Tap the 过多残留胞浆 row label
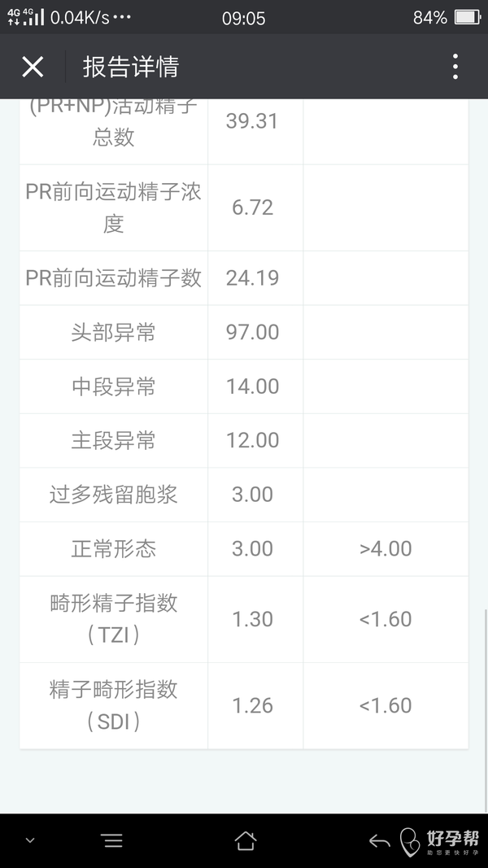Viewport: 488px width, 868px height. click(113, 495)
